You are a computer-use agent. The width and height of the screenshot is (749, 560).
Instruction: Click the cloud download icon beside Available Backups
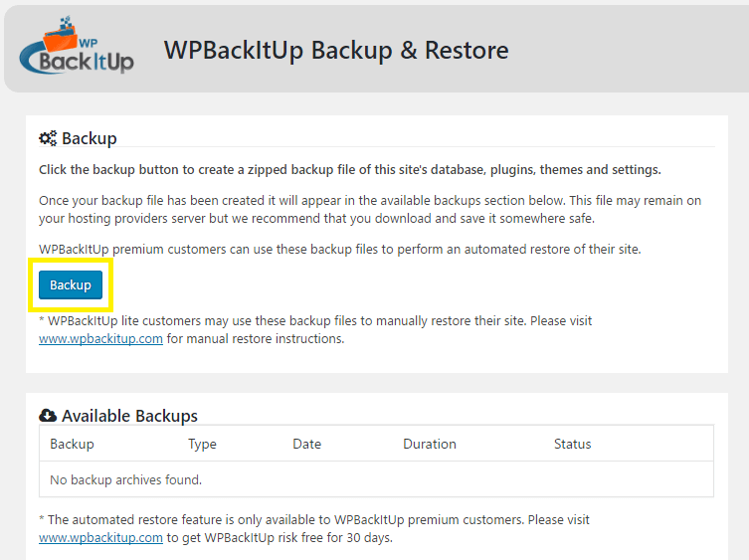[48, 416]
